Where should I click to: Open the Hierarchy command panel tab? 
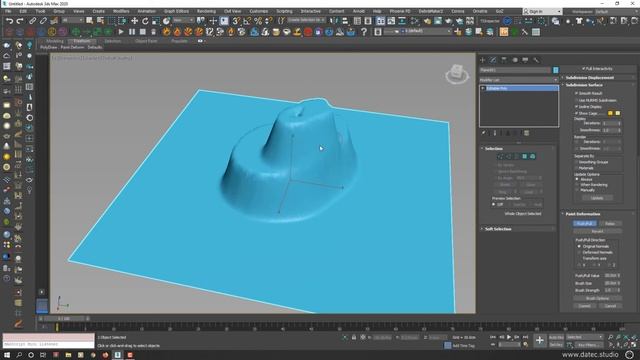click(504, 60)
